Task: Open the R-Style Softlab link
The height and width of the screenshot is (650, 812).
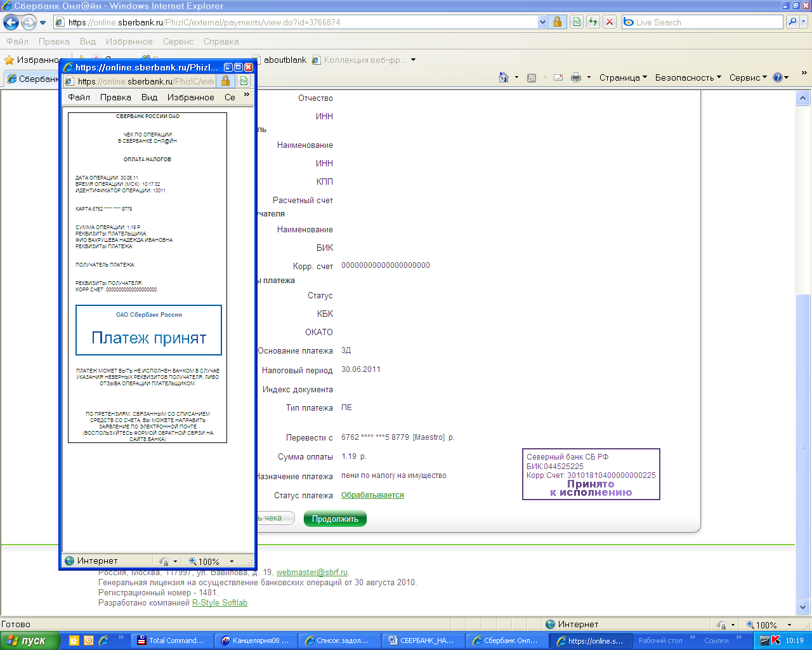Action: 219,602
